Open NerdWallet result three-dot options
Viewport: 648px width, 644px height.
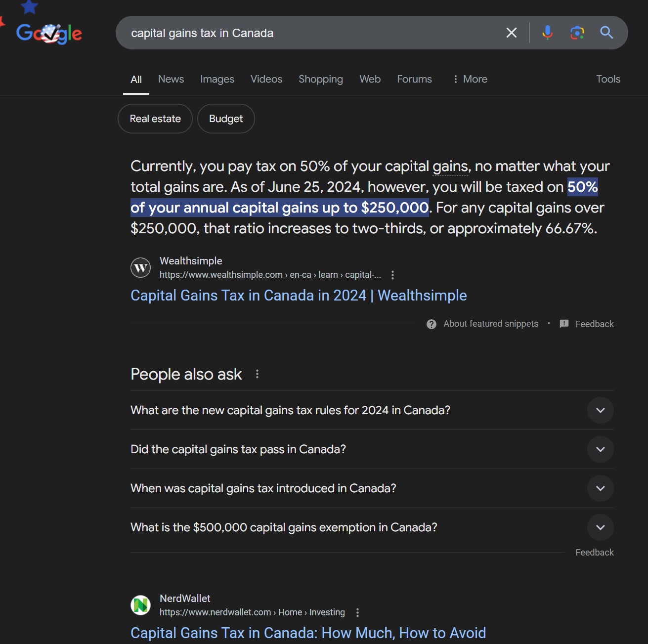pos(357,612)
